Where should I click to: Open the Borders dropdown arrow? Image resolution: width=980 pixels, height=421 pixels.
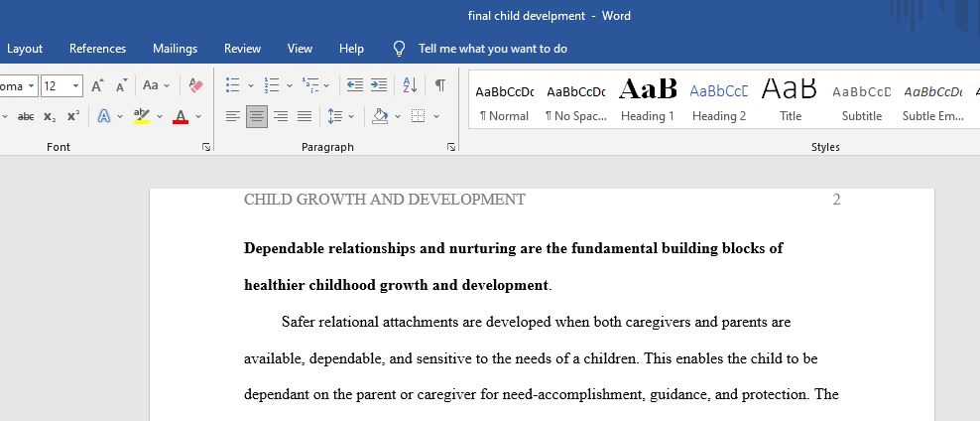(436, 116)
